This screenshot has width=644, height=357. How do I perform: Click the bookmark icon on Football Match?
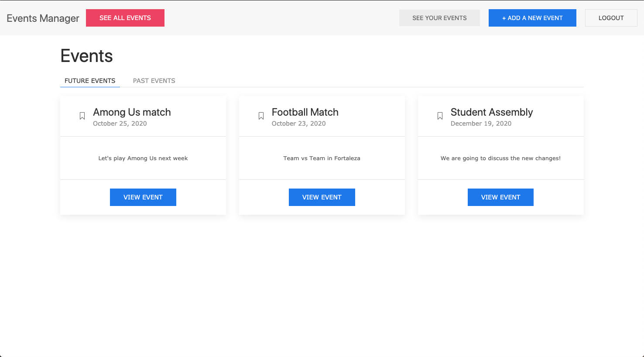(261, 116)
